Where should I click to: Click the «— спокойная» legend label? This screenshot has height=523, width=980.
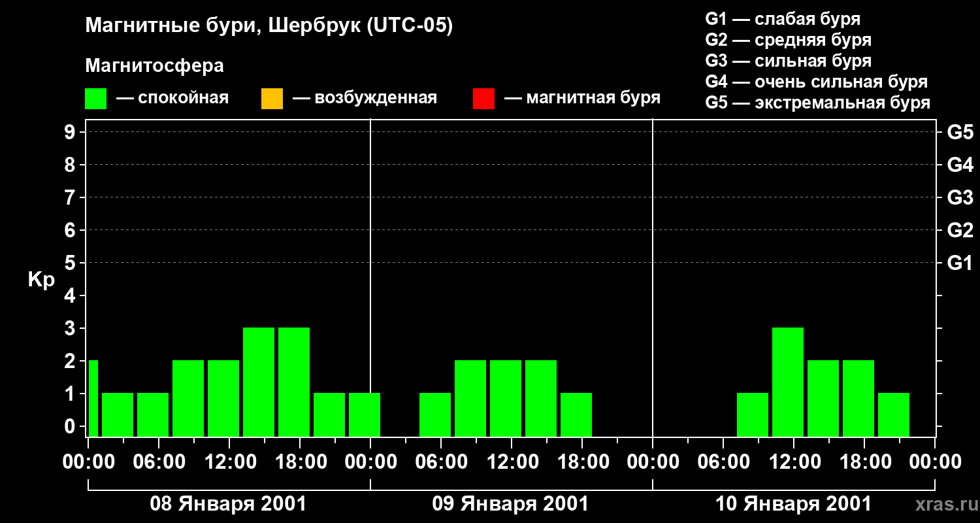[x=172, y=98]
